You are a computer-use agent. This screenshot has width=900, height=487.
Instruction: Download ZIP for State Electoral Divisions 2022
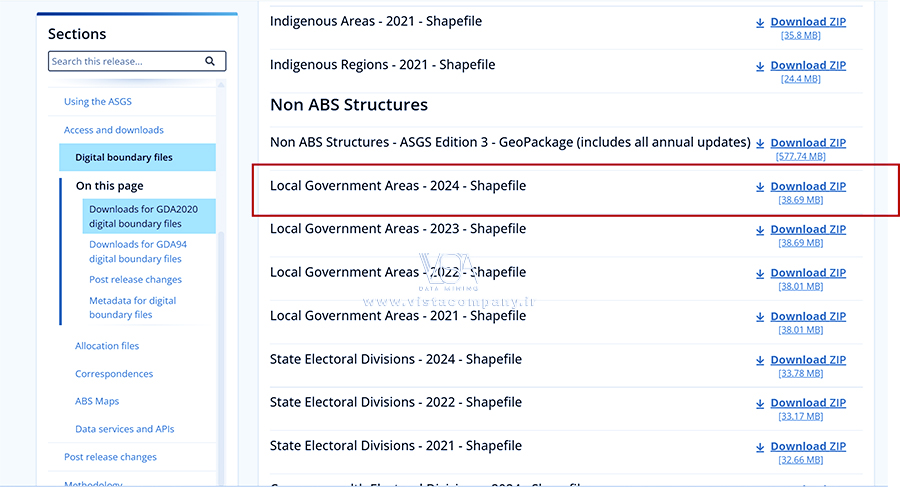(x=807, y=403)
